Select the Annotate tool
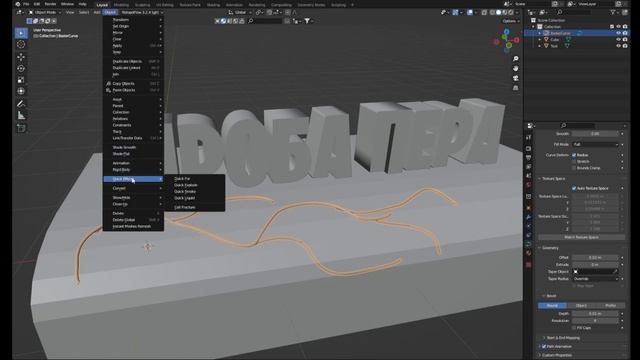This screenshot has width=640, height=360. (x=21, y=104)
